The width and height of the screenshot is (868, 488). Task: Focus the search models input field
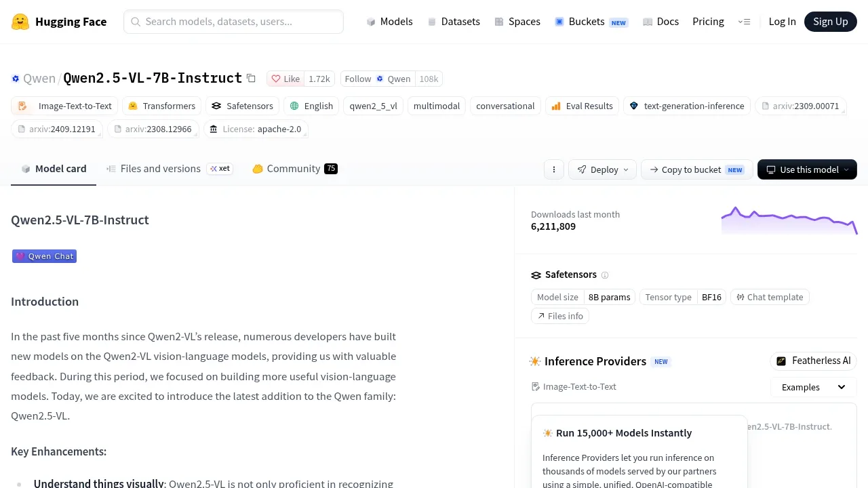pyautogui.click(x=233, y=22)
